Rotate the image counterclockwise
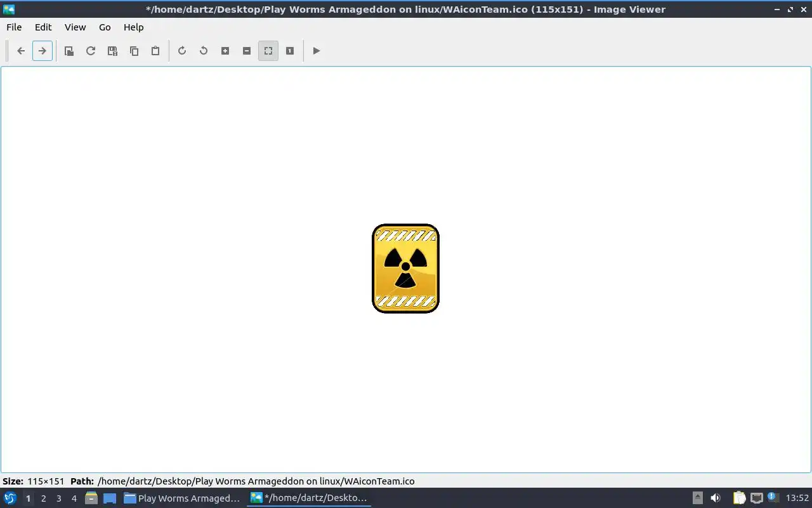 pos(204,51)
